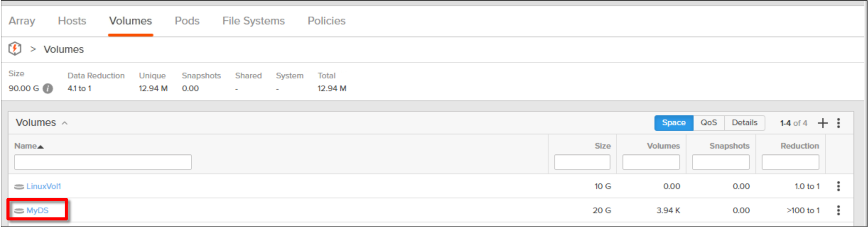Switch volumes view to Space
The width and height of the screenshot is (868, 227).
click(x=674, y=123)
